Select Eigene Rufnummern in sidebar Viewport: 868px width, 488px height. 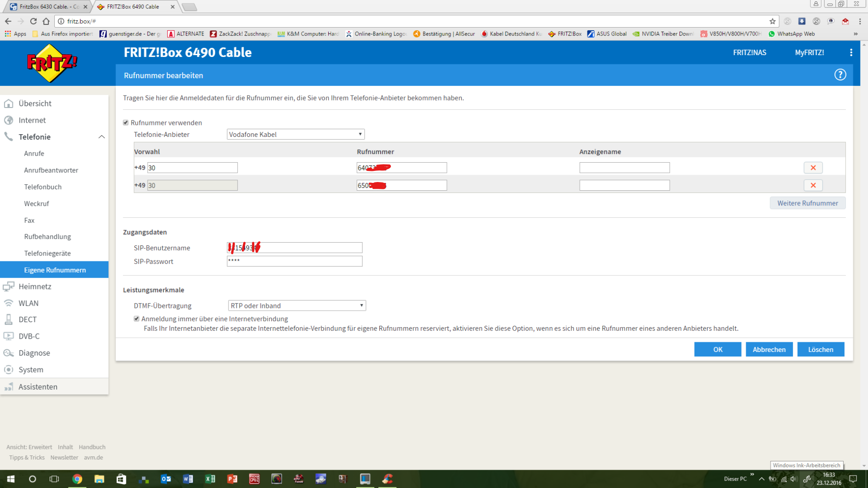coord(54,270)
